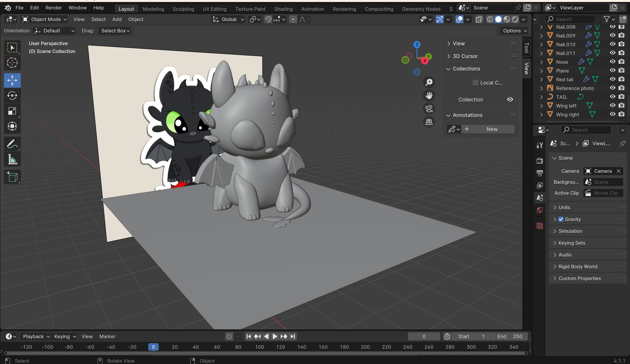
Task: Open the Options dropdown
Action: click(x=514, y=31)
